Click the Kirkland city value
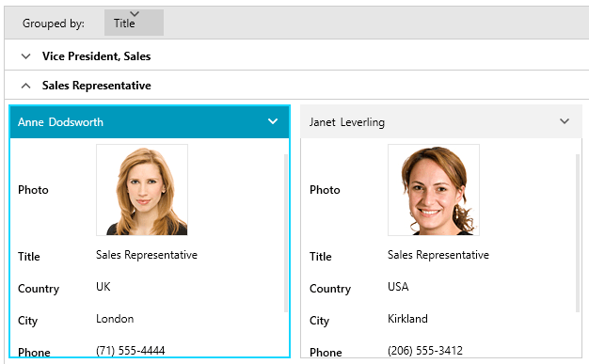 pos(407,319)
